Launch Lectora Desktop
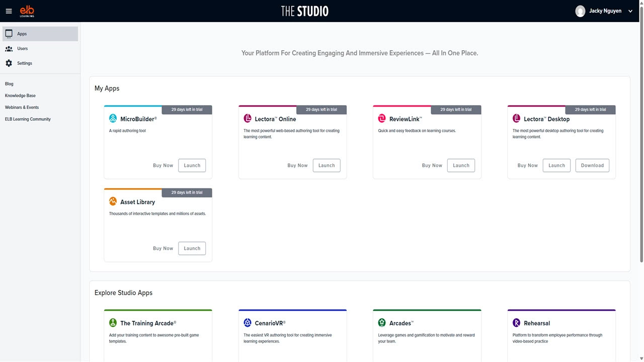This screenshot has height=362, width=644. coord(556,165)
